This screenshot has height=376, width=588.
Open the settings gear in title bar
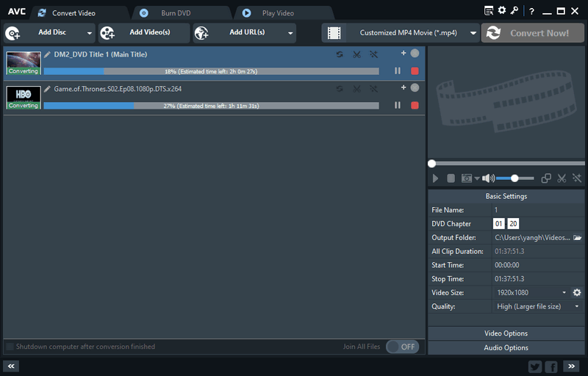click(x=502, y=10)
